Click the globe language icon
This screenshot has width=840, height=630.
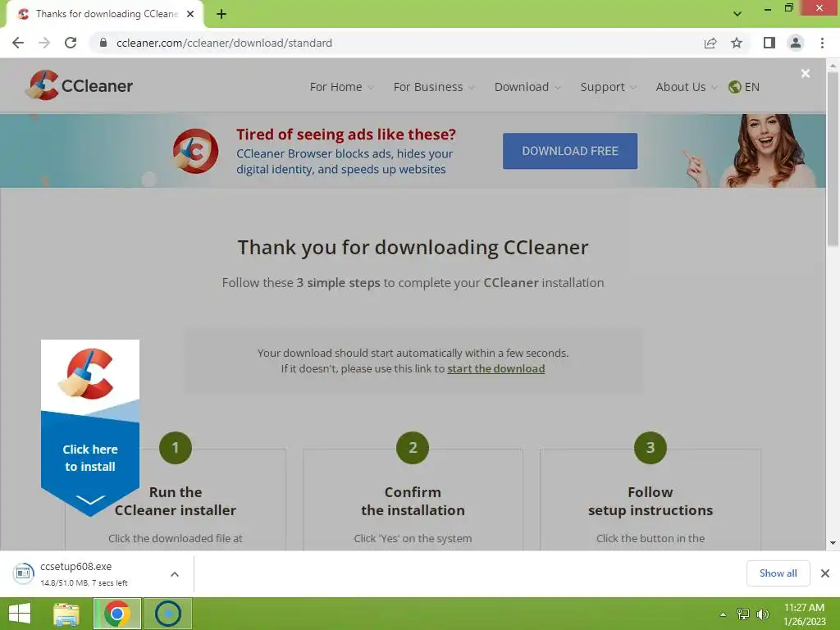pos(734,87)
